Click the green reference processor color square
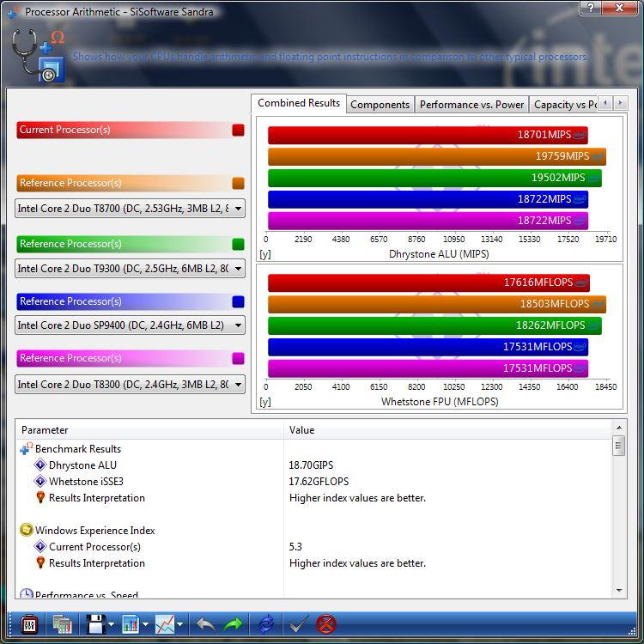This screenshot has height=644, width=644. pyautogui.click(x=238, y=244)
